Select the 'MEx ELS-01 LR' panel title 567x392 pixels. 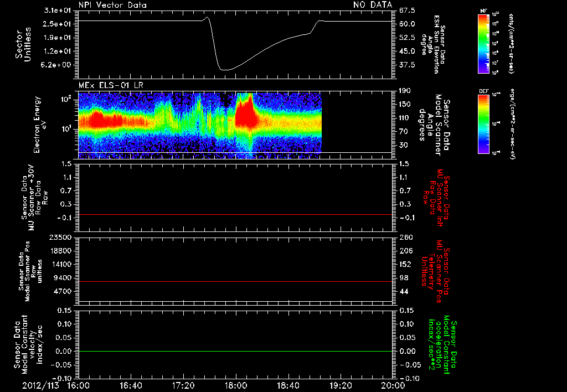[111, 86]
